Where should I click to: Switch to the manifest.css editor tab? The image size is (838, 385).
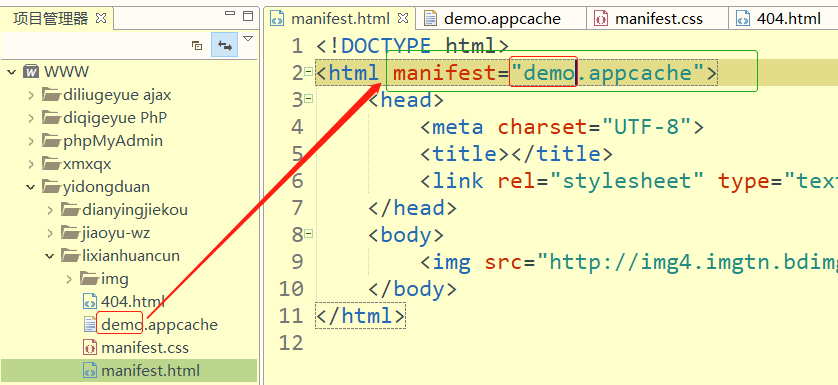pos(658,19)
